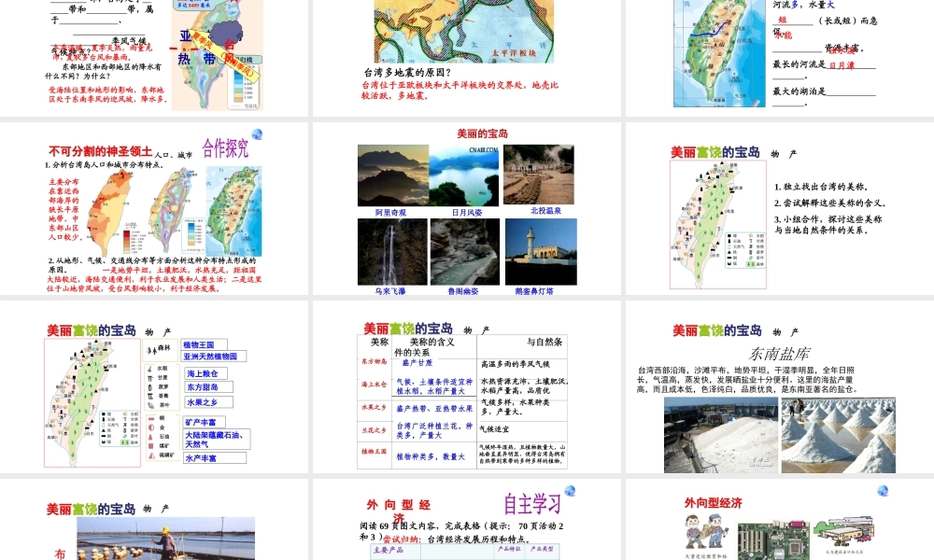Image resolution: width=934 pixels, height=560 pixels.
Task: Click the globe icon beside 自主学习
Action: coord(570,490)
